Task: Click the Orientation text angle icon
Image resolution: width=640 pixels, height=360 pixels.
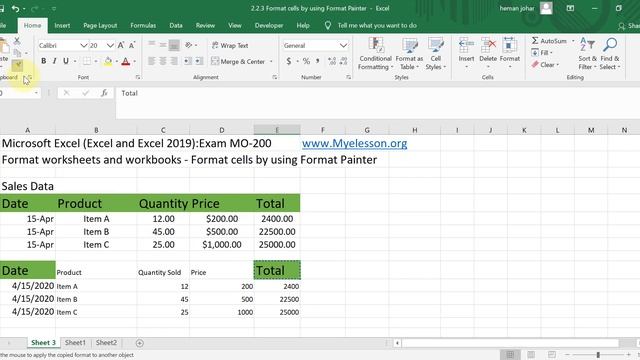Action: click(189, 45)
